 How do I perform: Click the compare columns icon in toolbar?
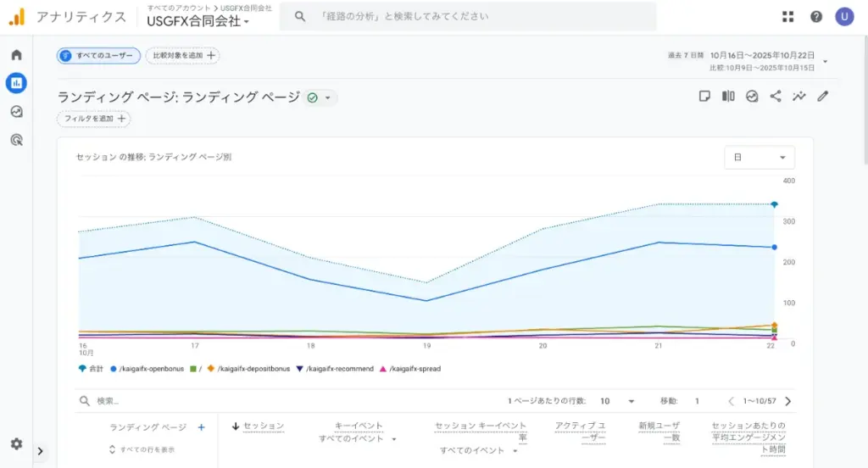728,97
